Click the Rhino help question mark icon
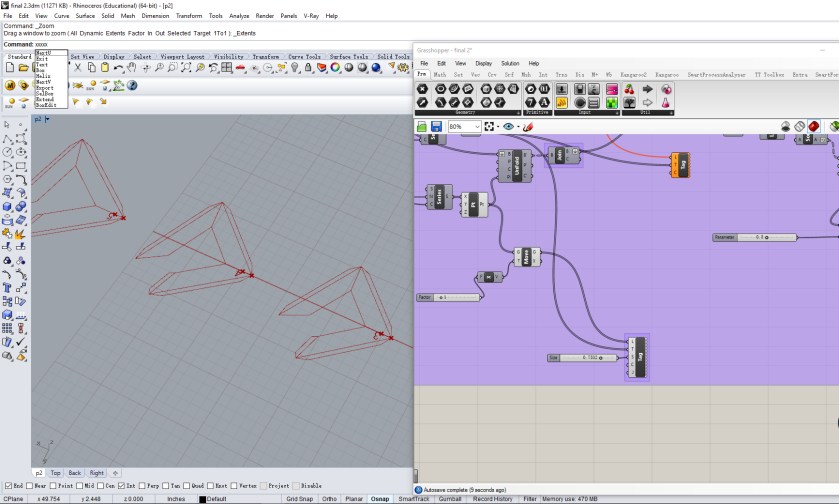The height and width of the screenshot is (504, 839). click(x=130, y=86)
